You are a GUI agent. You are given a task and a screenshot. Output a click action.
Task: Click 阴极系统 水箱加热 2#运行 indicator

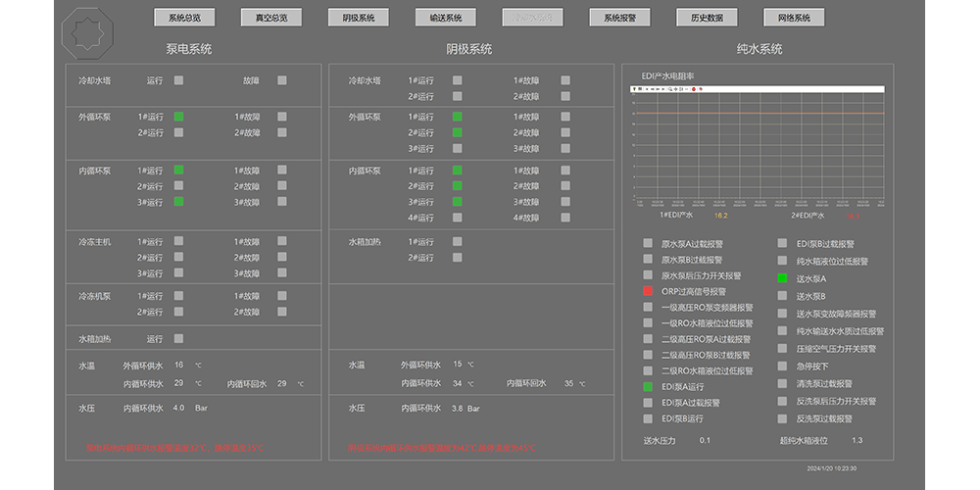458,258
